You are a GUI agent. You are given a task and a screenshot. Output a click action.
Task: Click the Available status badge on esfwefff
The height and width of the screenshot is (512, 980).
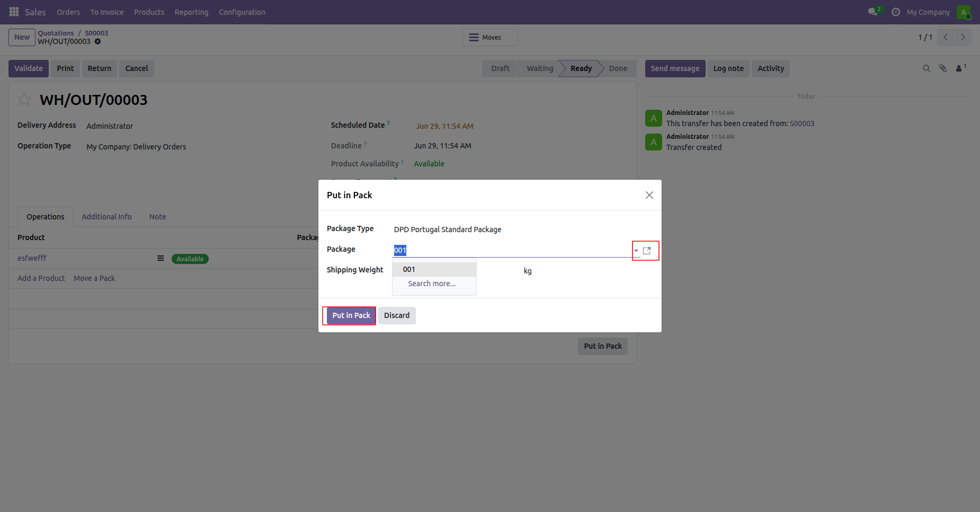[x=190, y=259]
